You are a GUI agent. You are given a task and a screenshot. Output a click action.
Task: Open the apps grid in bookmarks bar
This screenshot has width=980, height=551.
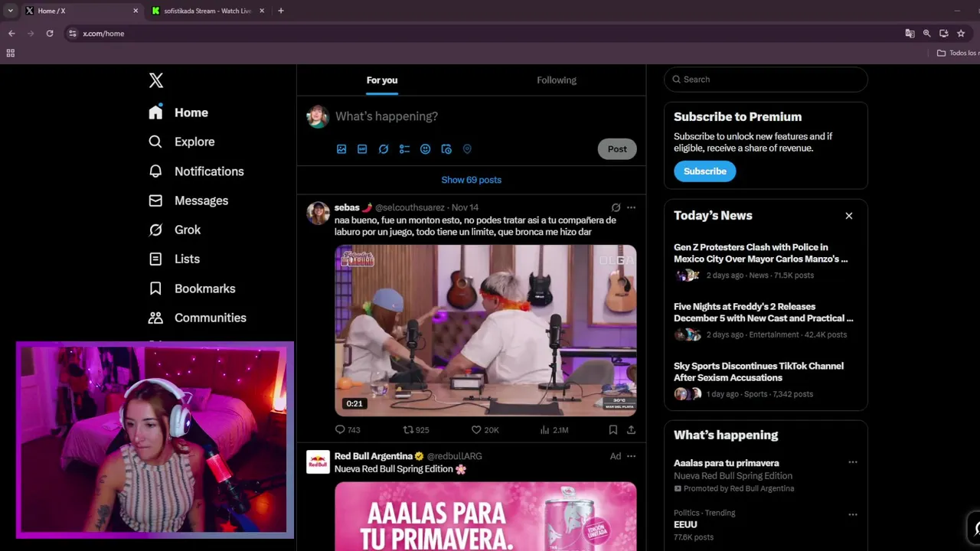point(11,53)
